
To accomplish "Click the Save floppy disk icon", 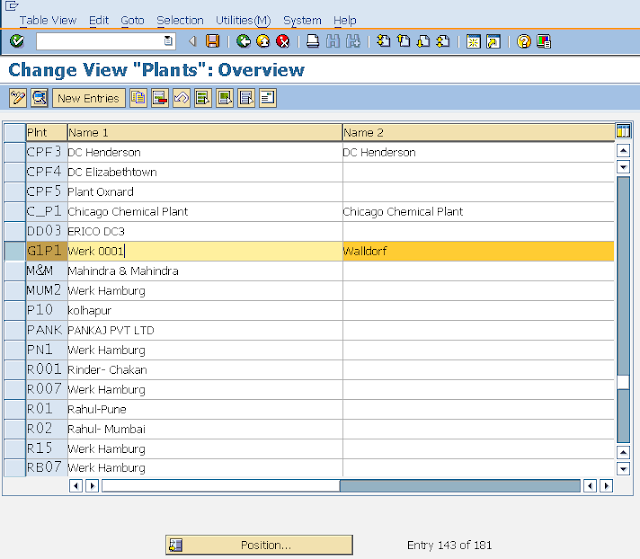I will point(213,41).
